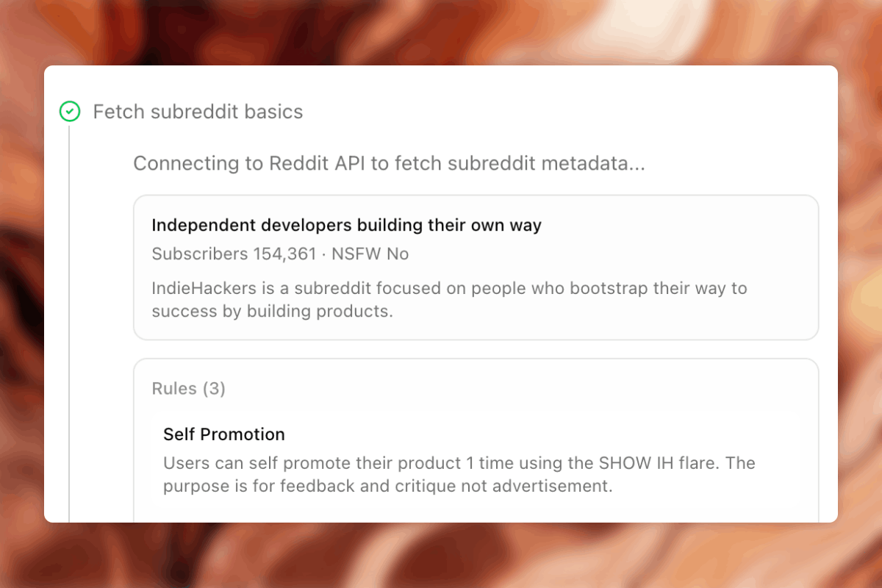
Task: Click the Connecting to Reddit API status message
Action: point(388,163)
